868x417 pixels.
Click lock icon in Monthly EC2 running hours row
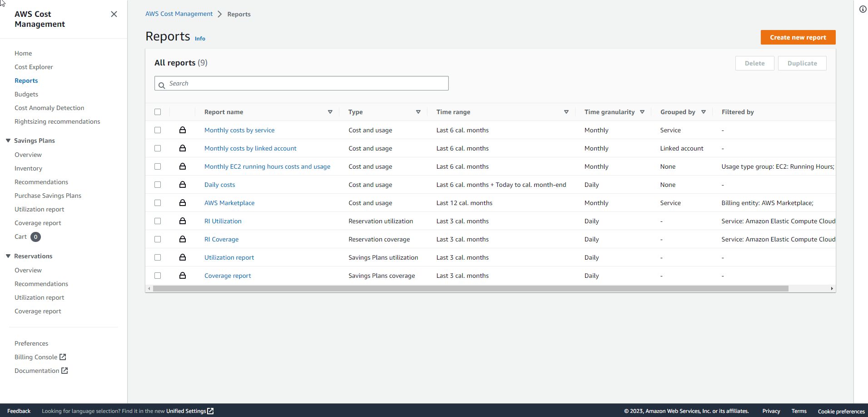183,166
